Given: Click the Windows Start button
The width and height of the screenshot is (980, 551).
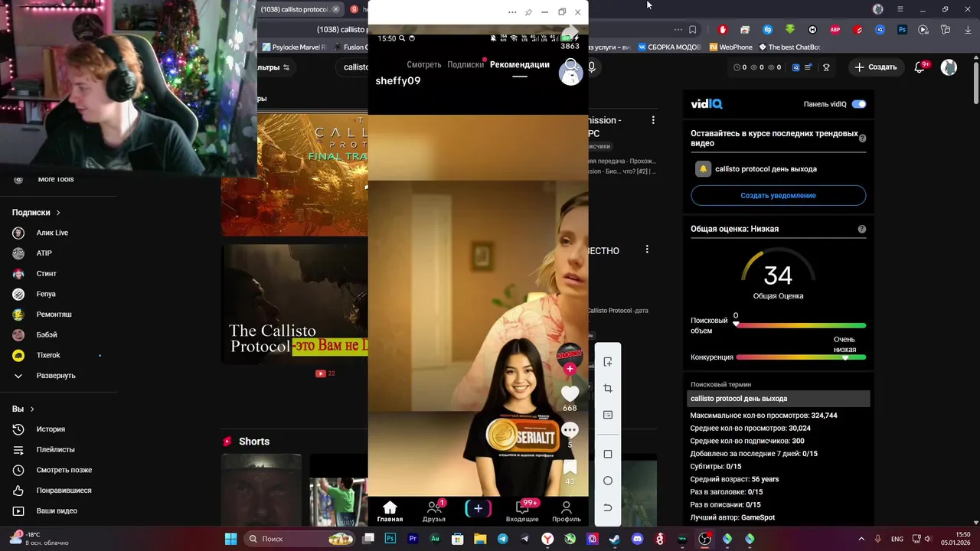Looking at the screenshot, I should click(x=230, y=539).
